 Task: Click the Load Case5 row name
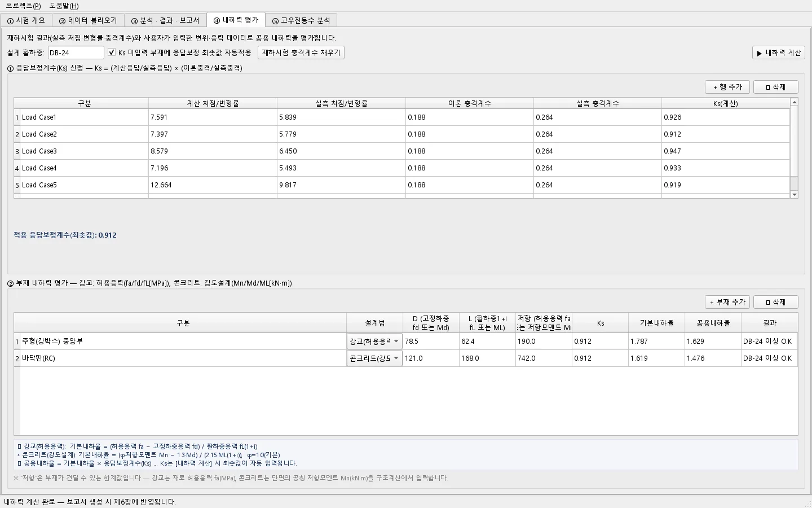click(84, 185)
